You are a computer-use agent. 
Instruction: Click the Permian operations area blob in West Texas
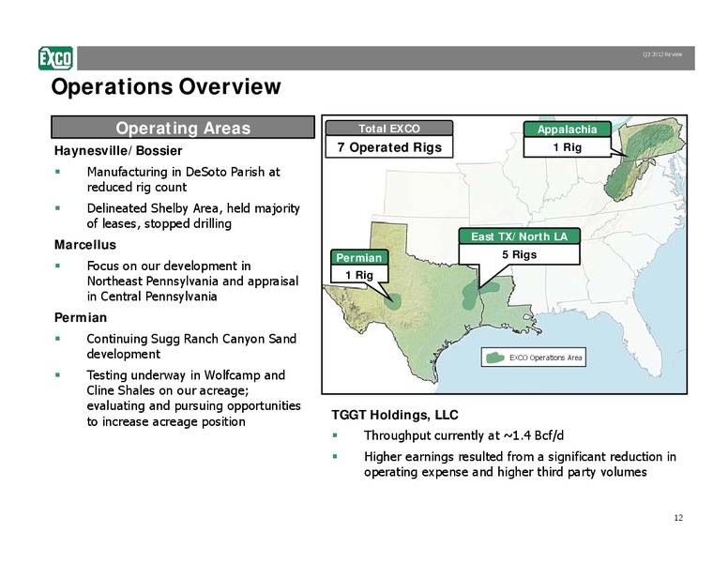pyautogui.click(x=393, y=301)
